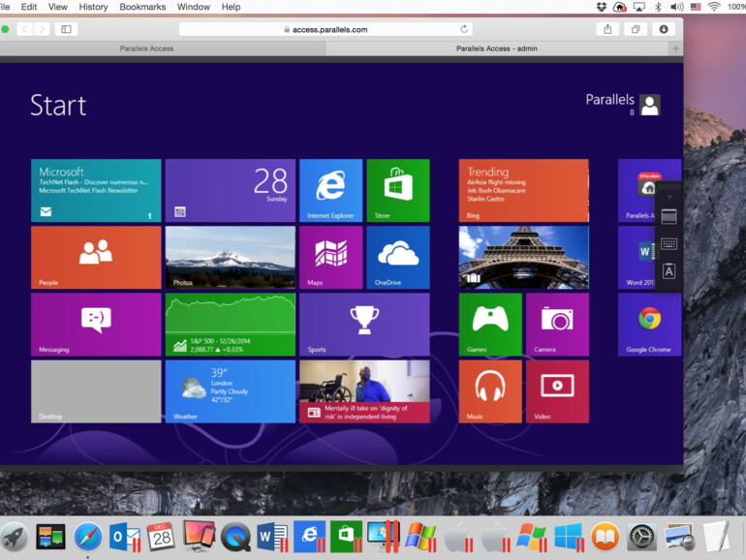
Task: Open the Help menu
Action: tap(231, 7)
